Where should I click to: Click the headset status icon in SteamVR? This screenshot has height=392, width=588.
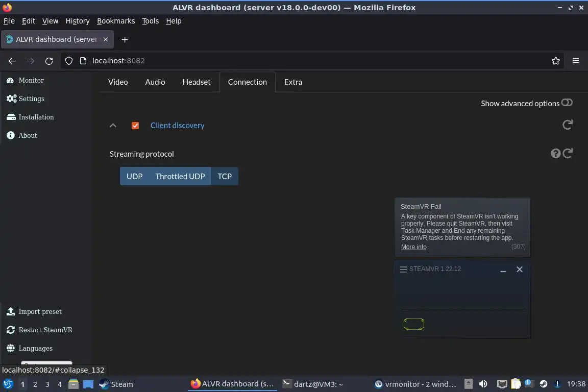[x=413, y=324]
